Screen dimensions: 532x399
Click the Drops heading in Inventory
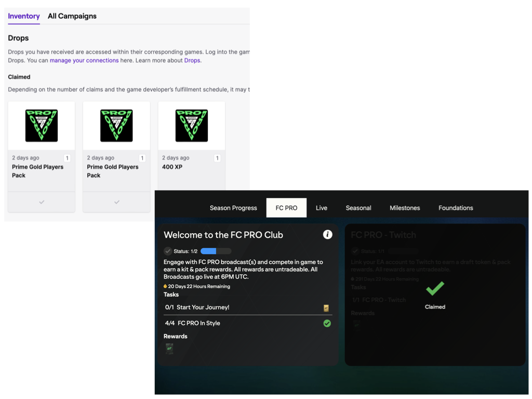pos(18,38)
